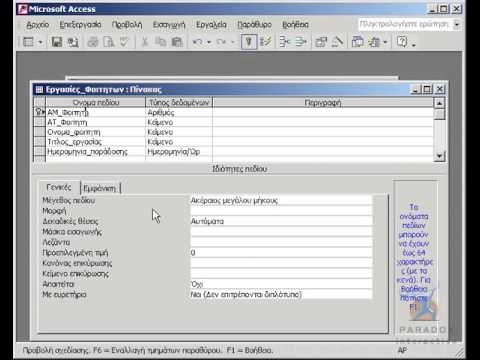This screenshot has width=480, height=360.
Task: Click the Delete Rows icon
Action: click(x=301, y=42)
